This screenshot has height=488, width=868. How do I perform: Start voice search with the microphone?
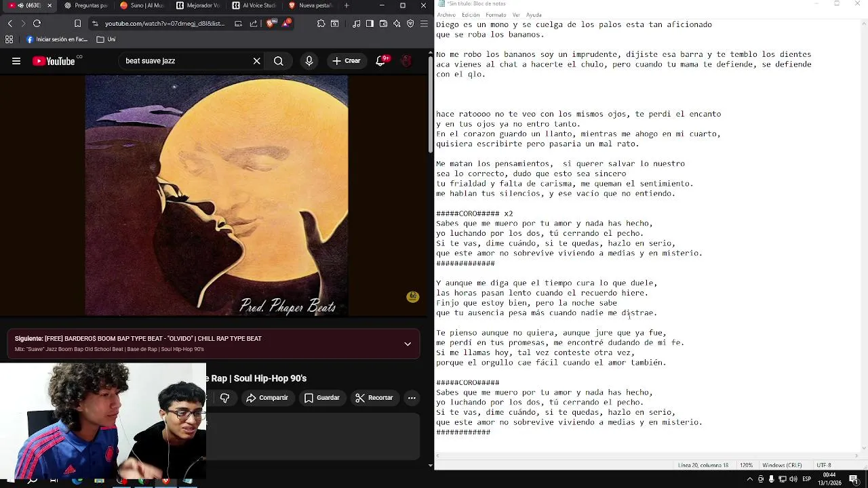(309, 61)
